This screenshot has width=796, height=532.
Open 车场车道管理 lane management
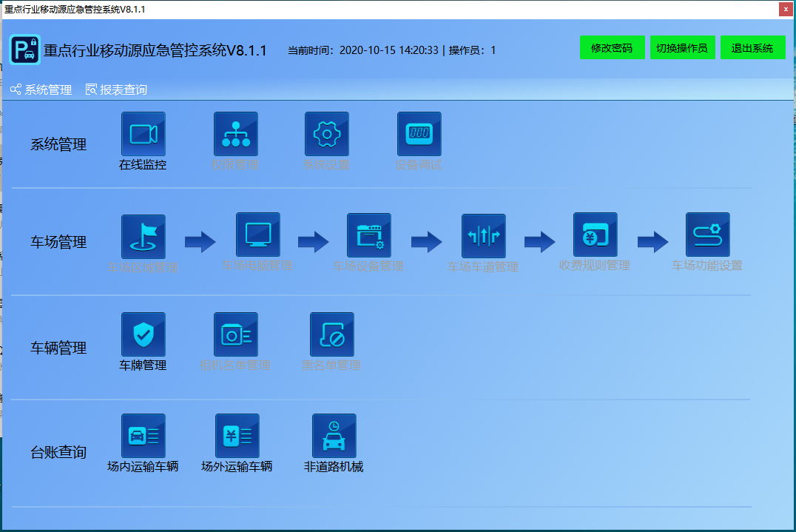tap(483, 236)
